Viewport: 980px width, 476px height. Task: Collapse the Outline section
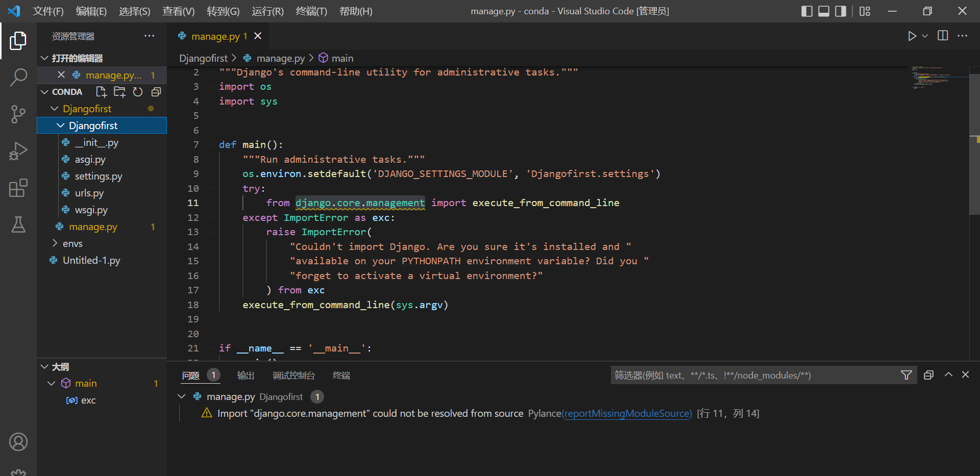(44, 367)
